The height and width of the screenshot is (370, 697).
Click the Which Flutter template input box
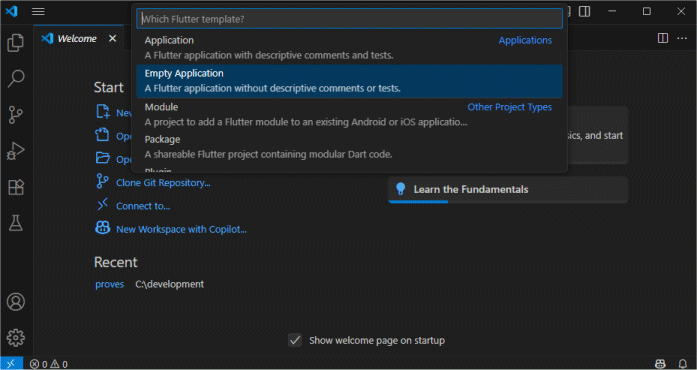[349, 19]
